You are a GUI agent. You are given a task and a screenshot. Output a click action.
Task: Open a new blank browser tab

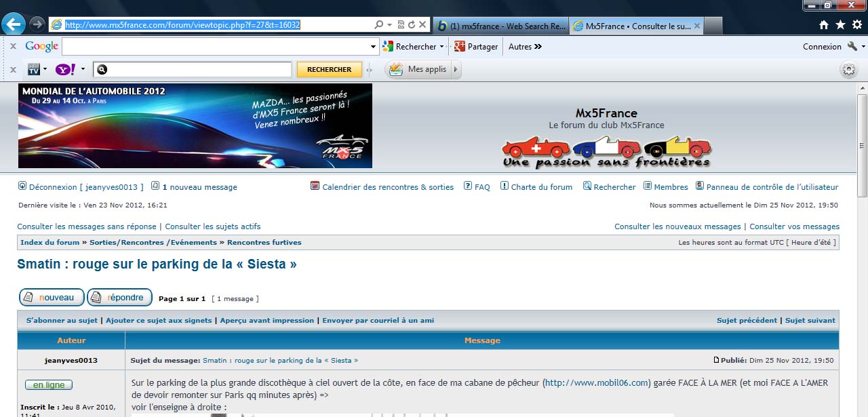point(714,26)
